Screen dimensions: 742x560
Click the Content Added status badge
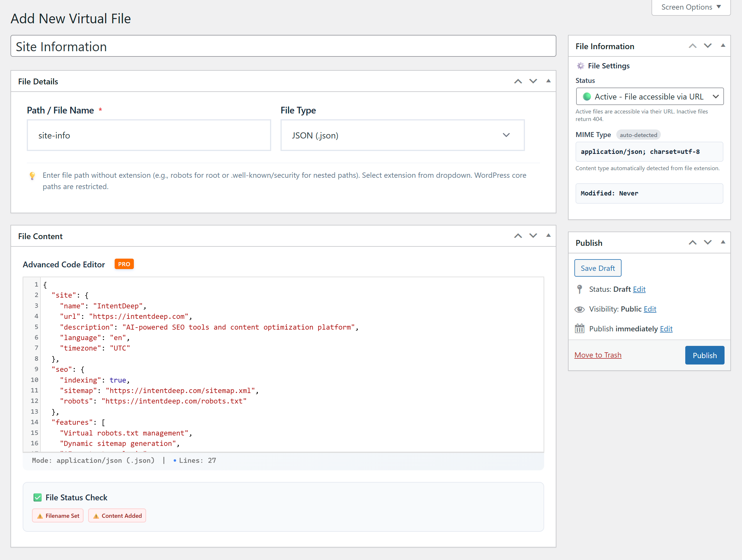coord(117,516)
